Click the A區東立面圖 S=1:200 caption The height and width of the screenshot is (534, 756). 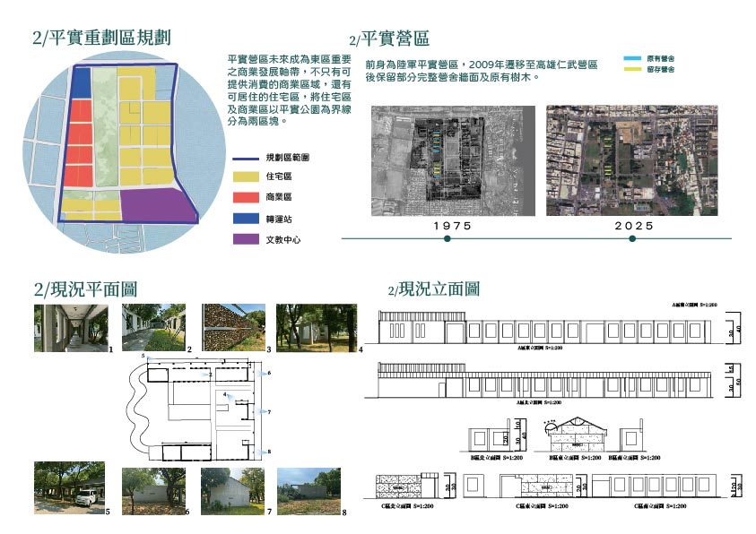[540, 348]
